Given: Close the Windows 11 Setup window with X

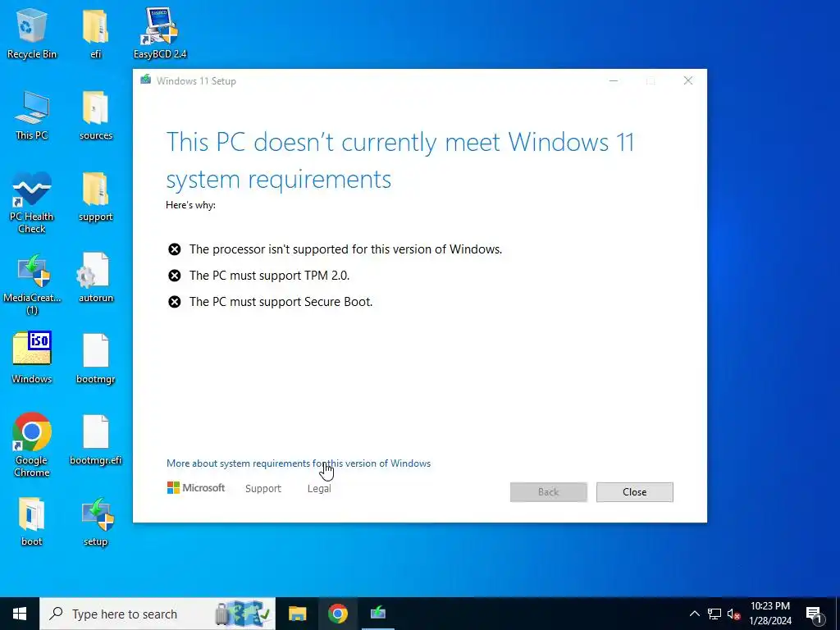Looking at the screenshot, I should (x=688, y=80).
